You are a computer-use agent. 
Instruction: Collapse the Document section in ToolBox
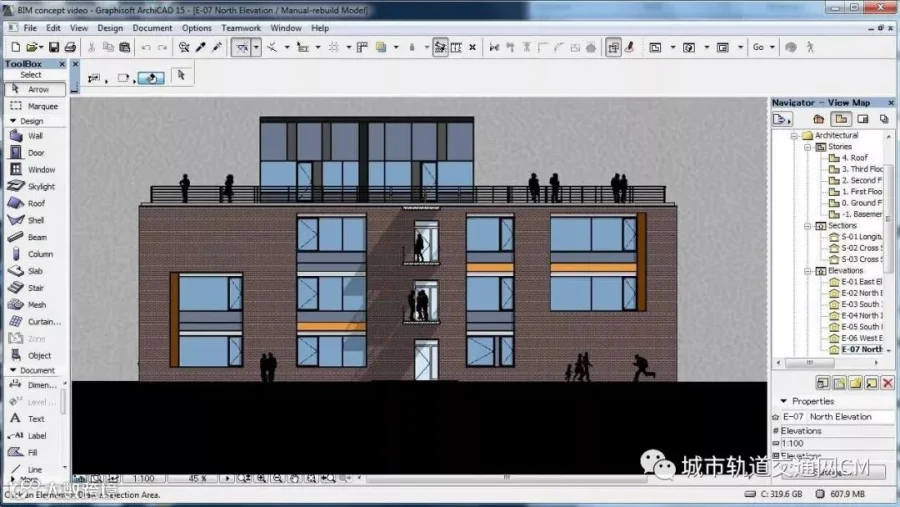click(13, 370)
